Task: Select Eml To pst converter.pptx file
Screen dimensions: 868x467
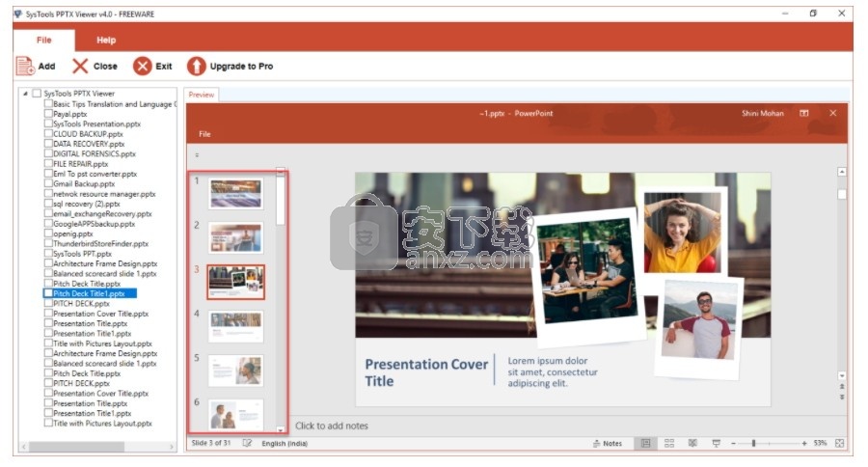Action: [x=95, y=174]
